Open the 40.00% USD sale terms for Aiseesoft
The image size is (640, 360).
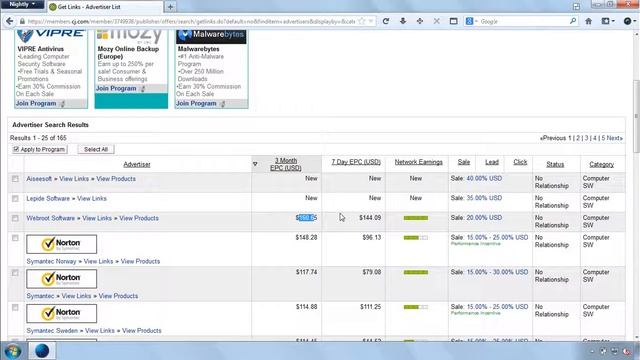484,178
